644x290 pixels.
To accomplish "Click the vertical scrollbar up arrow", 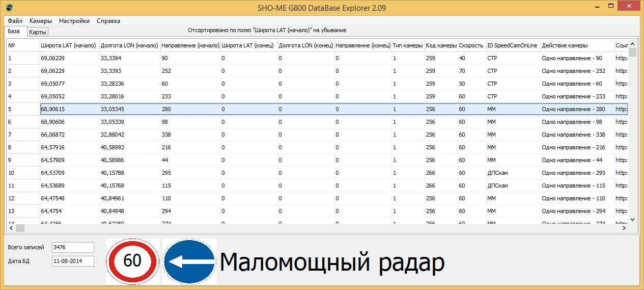I will click(x=633, y=43).
